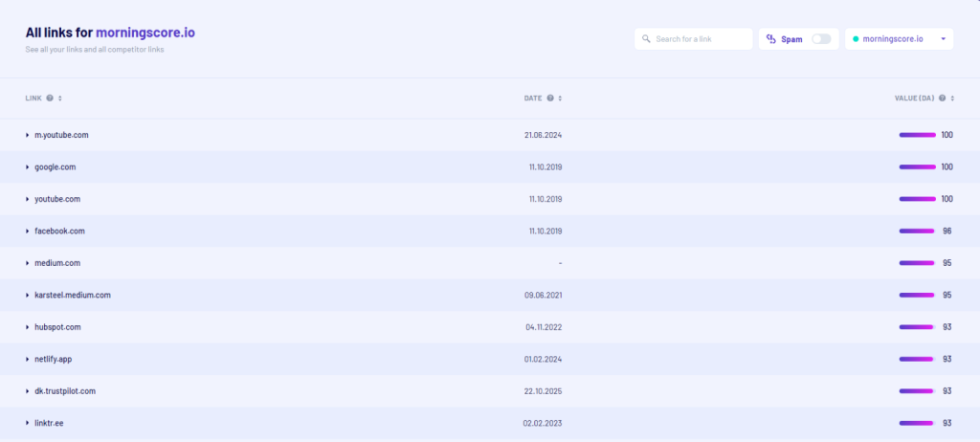Expand the karsteel.medium.com row
Viewport: 980px width, 442px height.
(28, 295)
